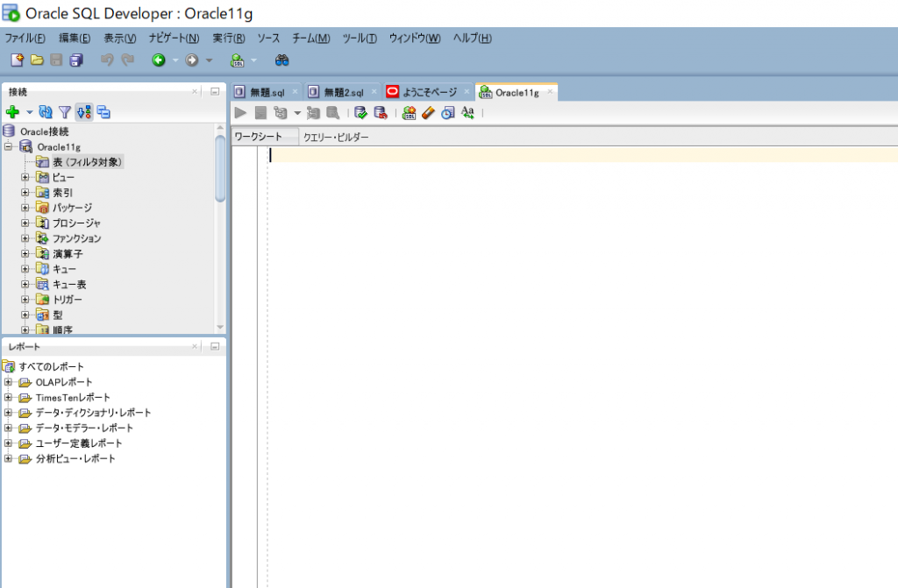Expand the データ・ディクショナリ・レポート folder
The height and width of the screenshot is (588, 898).
click(8, 412)
